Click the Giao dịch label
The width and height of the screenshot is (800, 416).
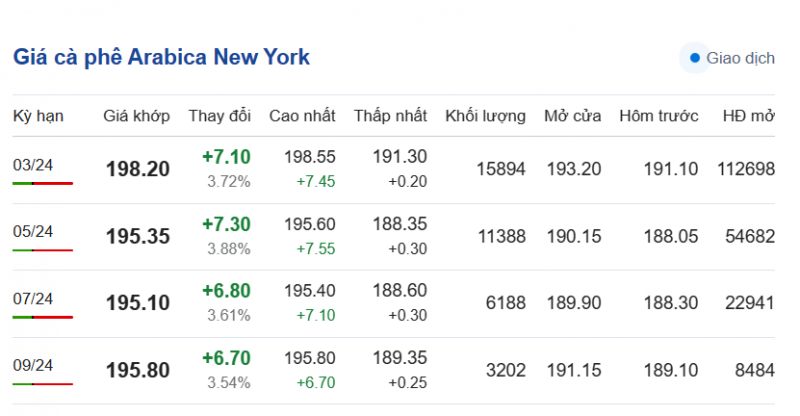740,58
